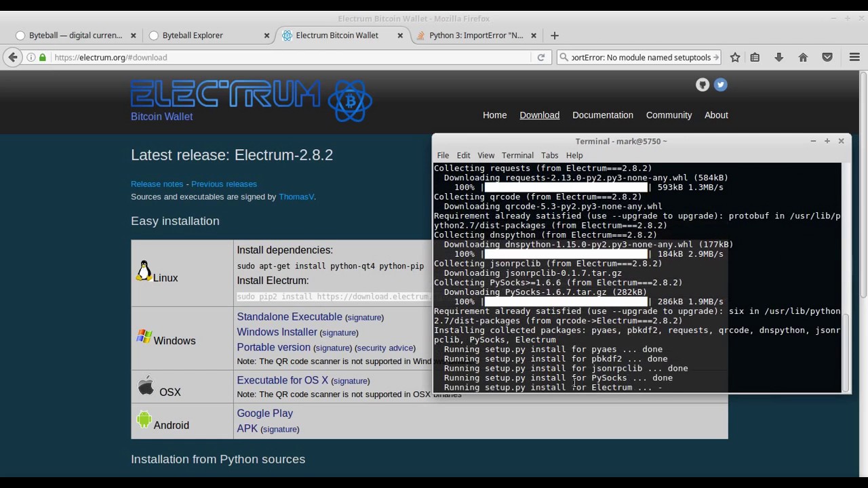This screenshot has width=868, height=488.
Task: Open the Previous releases link
Action: coord(224,184)
